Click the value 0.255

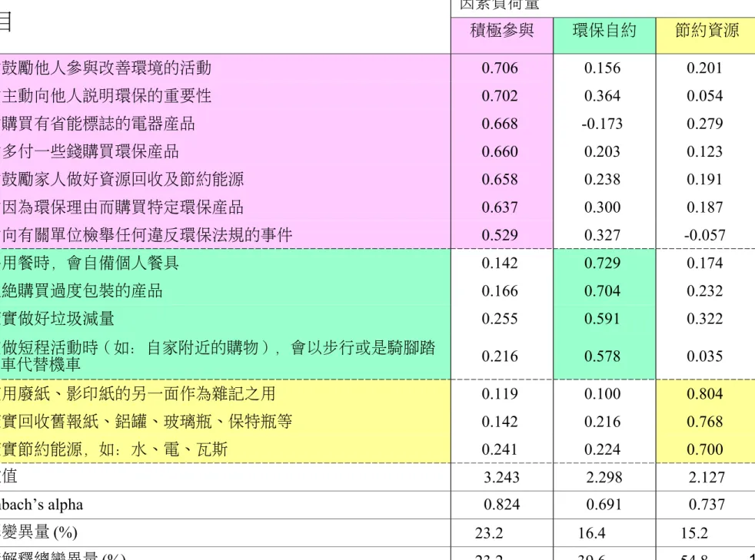pyautogui.click(x=500, y=319)
